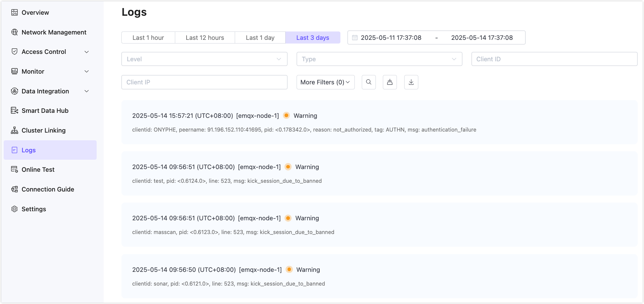Image resolution: width=644 pixels, height=304 pixels.
Task: Click the clear logs broom icon
Action: (x=390, y=82)
